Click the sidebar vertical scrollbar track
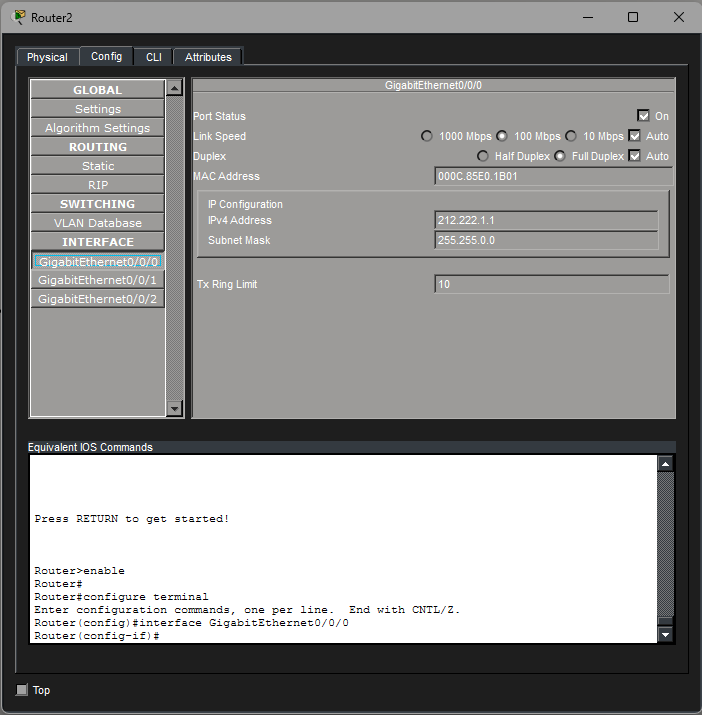 tap(175, 250)
